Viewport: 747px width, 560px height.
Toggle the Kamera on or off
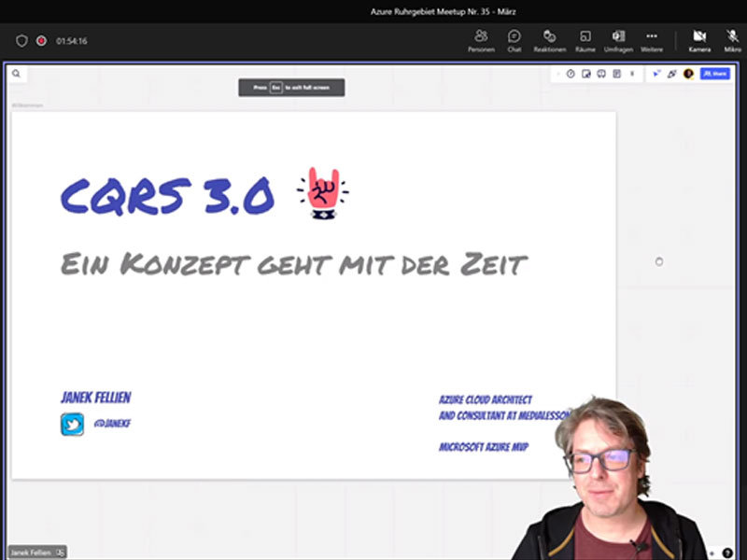click(x=699, y=41)
